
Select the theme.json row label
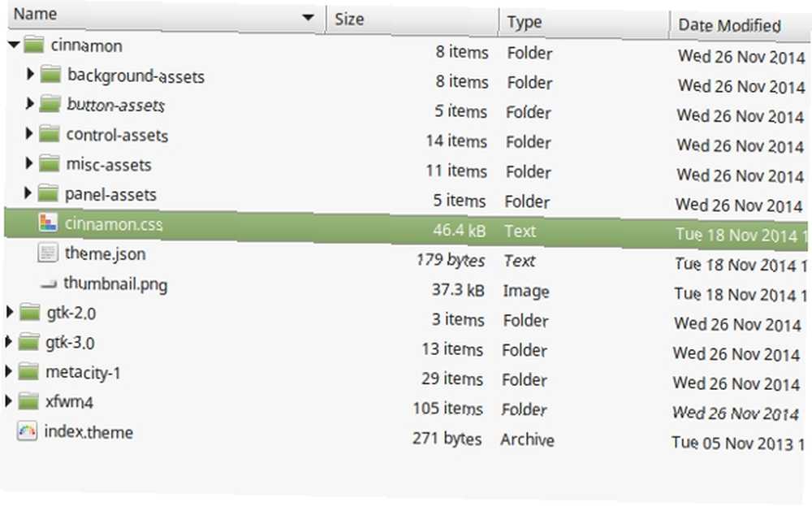(106, 253)
